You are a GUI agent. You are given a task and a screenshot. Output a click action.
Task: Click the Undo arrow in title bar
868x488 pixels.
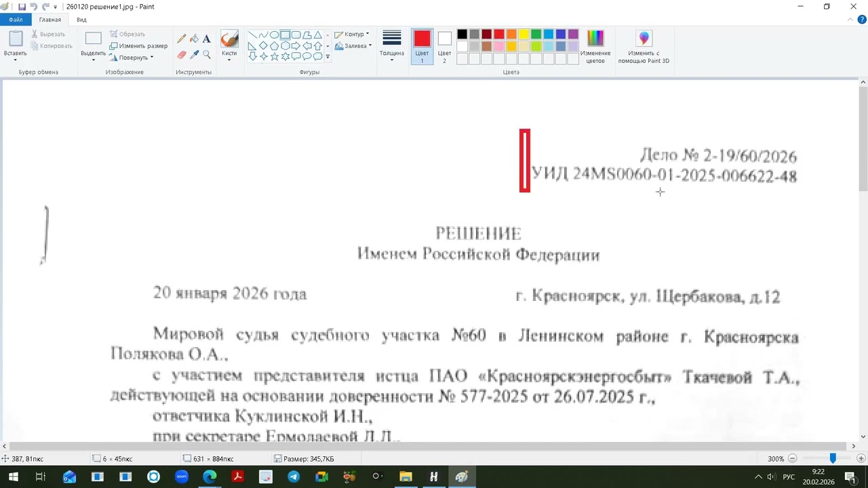(x=33, y=7)
